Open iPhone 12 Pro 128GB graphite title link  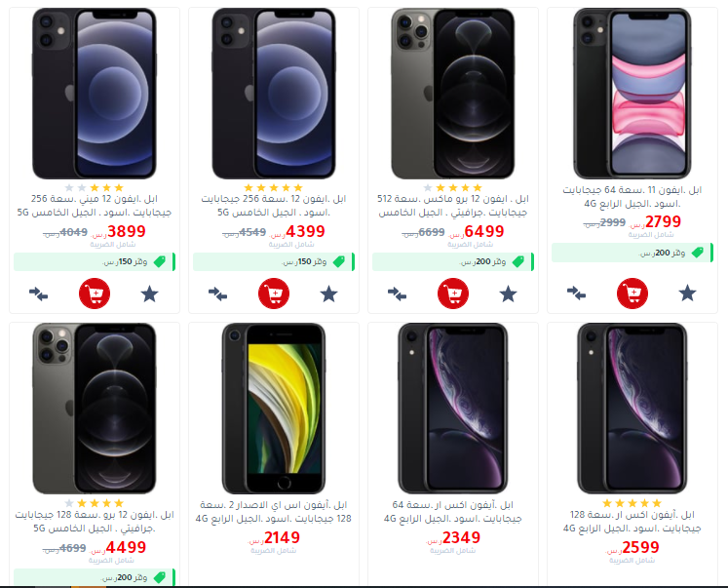[95, 522]
